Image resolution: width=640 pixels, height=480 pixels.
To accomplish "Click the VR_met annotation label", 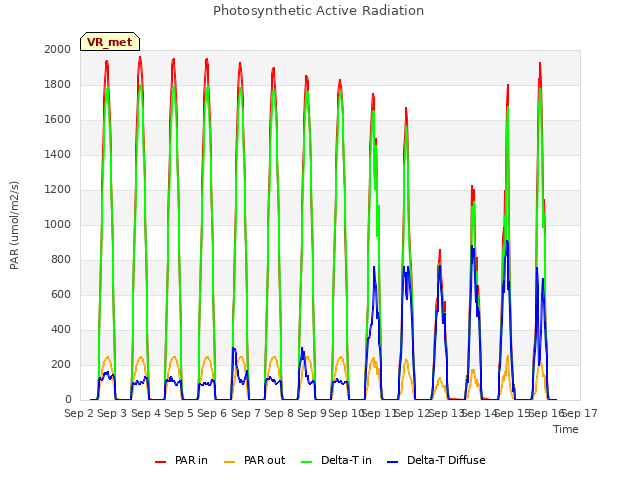I will tap(110, 42).
